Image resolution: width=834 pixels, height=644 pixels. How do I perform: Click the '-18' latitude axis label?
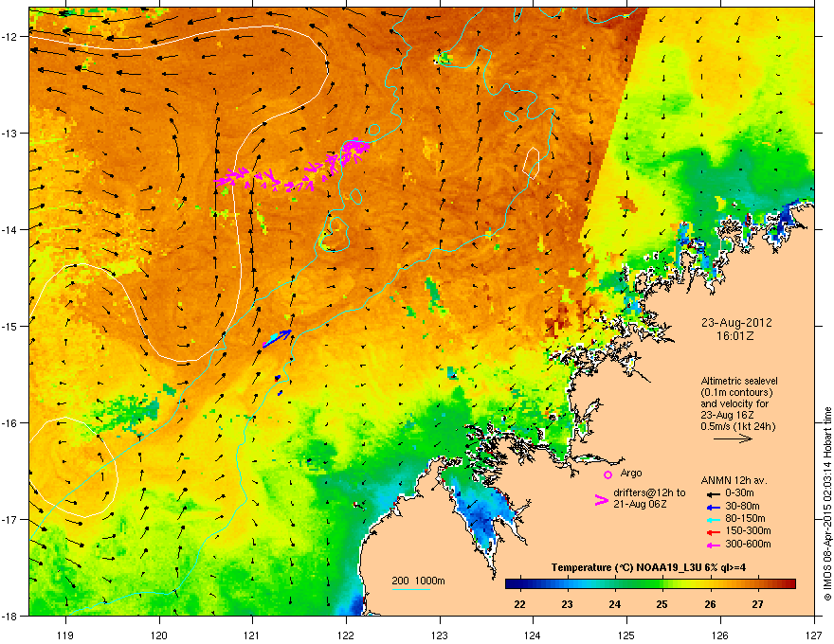coord(9,616)
